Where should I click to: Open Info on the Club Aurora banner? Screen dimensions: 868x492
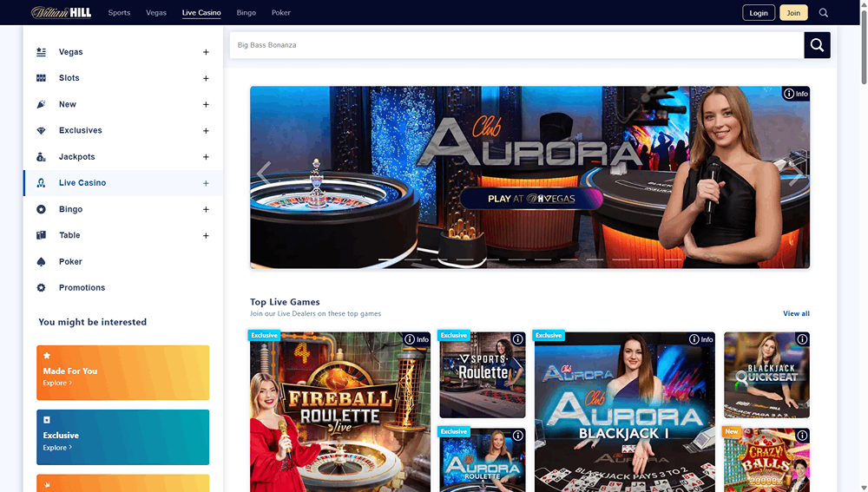coord(795,94)
